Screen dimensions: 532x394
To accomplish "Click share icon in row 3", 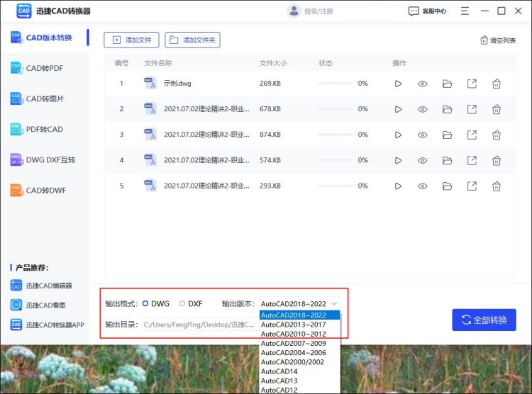I will pos(472,135).
